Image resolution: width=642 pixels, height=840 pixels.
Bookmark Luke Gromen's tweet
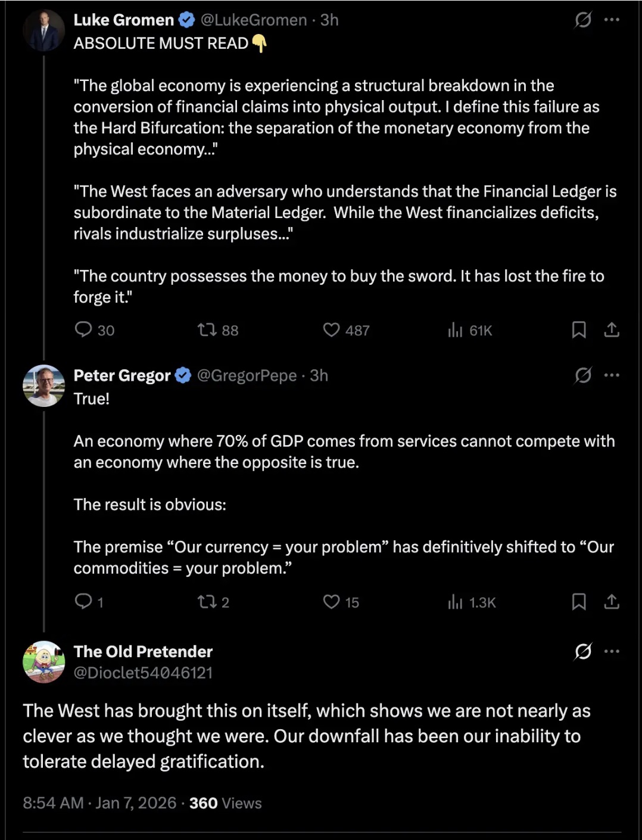click(579, 329)
